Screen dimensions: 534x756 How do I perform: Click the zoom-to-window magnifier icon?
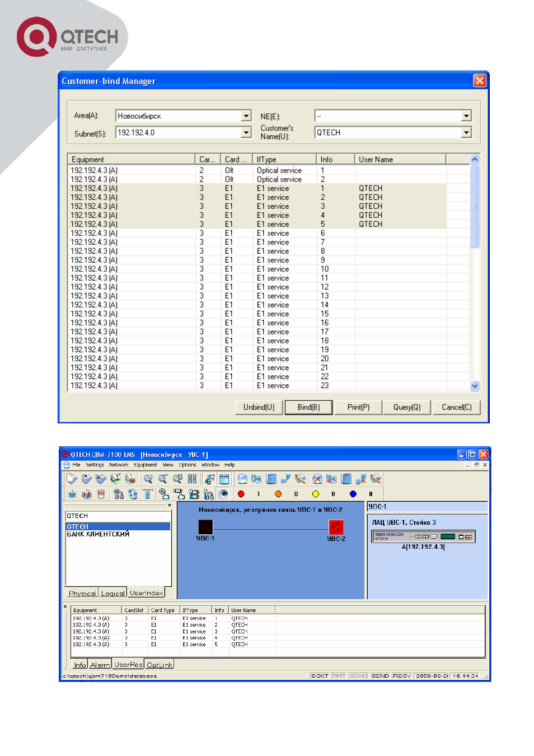click(177, 479)
